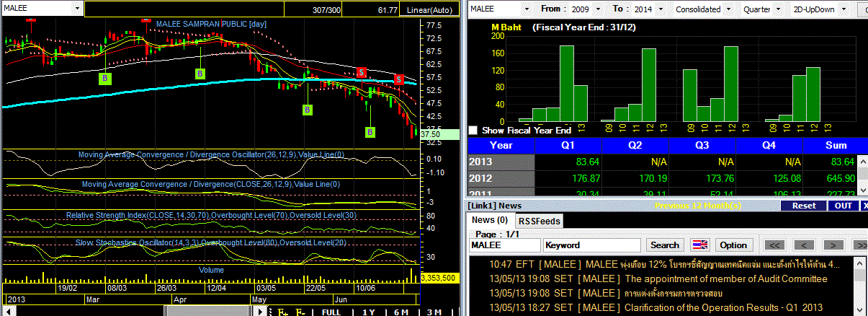Click the B buy marker near April
The image size is (868, 316).
(200, 74)
